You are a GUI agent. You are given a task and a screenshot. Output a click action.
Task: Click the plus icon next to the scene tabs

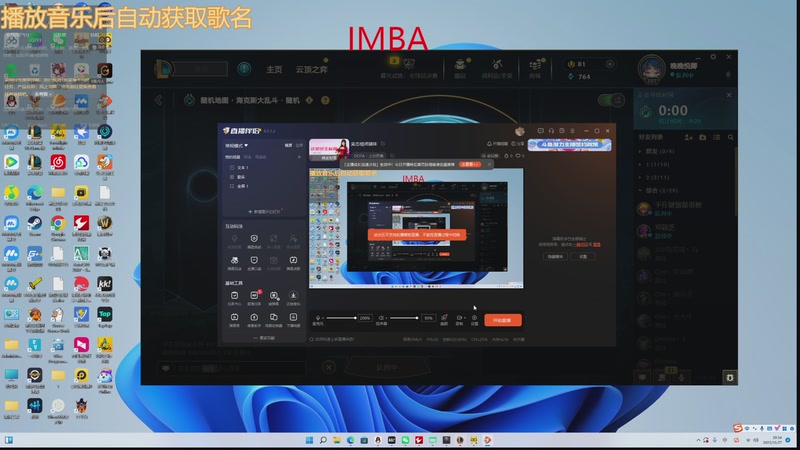[299, 157]
